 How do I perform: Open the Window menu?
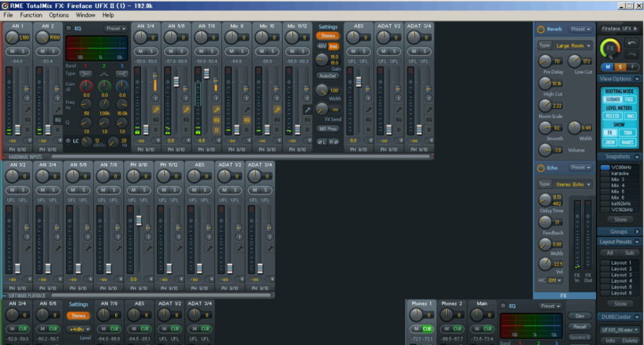[86, 15]
